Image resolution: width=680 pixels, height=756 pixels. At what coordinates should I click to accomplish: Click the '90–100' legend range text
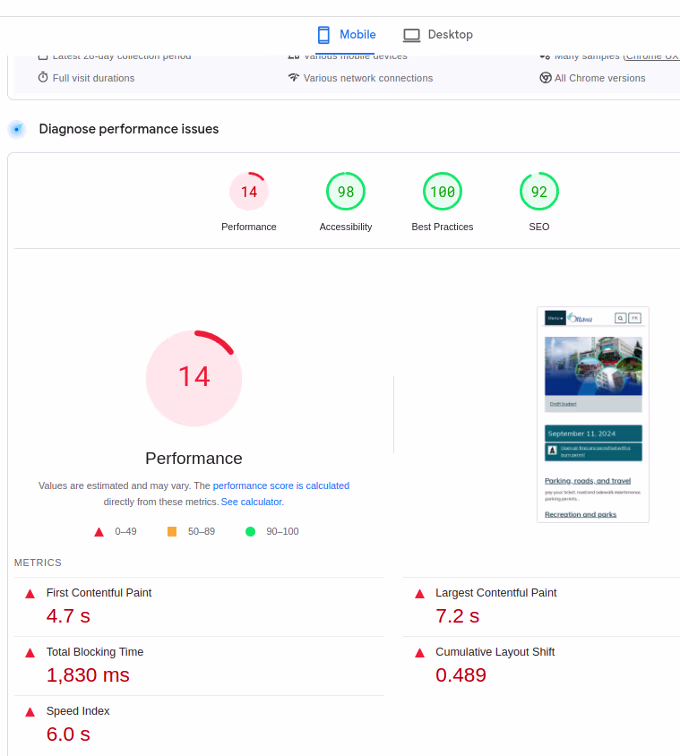click(x=283, y=532)
